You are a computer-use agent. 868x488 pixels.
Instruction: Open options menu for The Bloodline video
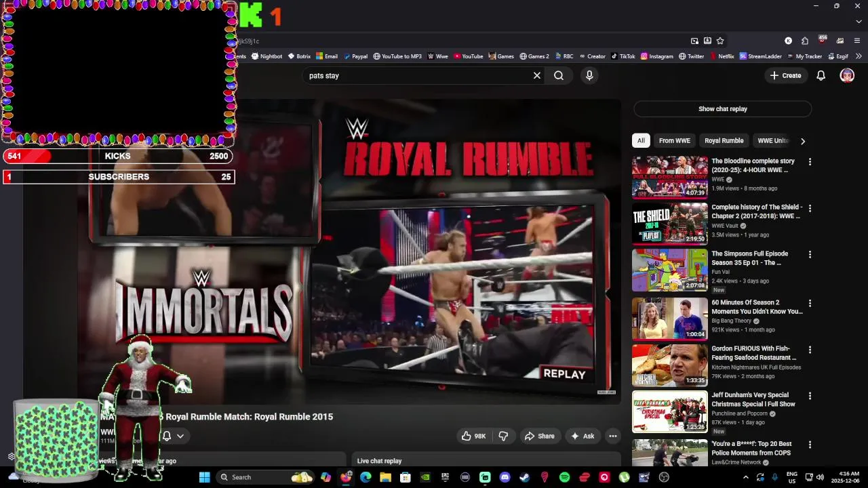810,162
